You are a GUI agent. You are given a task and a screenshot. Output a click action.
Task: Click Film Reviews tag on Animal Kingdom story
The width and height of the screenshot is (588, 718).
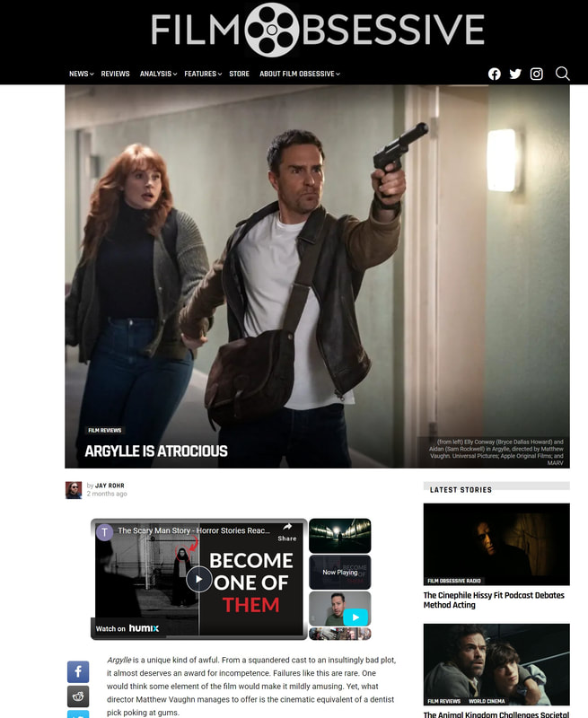(443, 701)
